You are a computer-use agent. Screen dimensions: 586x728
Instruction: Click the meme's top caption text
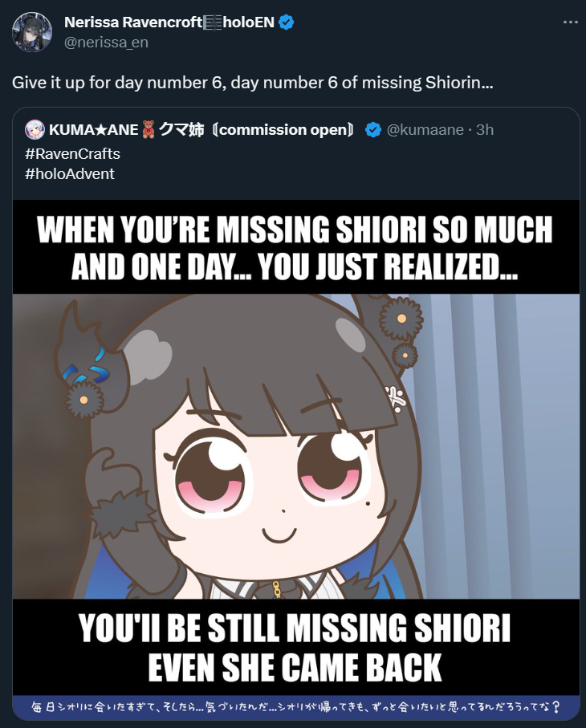click(295, 248)
